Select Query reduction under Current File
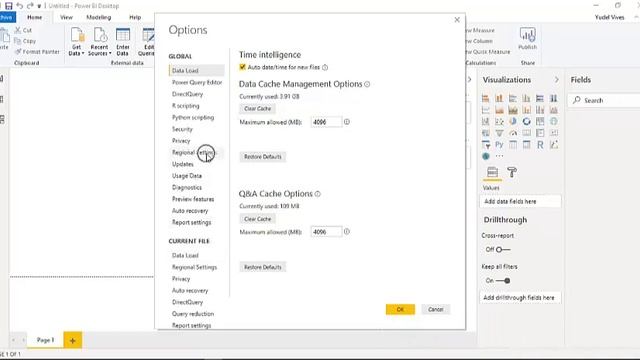Screen dimensions: 640x360 (x=193, y=314)
